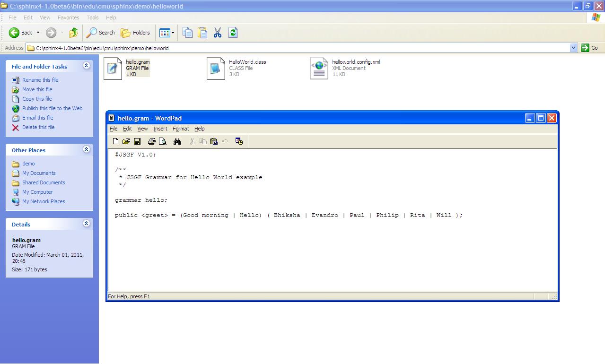The width and height of the screenshot is (605, 364).
Task: Click the Find binoculars icon in WordPad
Action: coord(177,141)
